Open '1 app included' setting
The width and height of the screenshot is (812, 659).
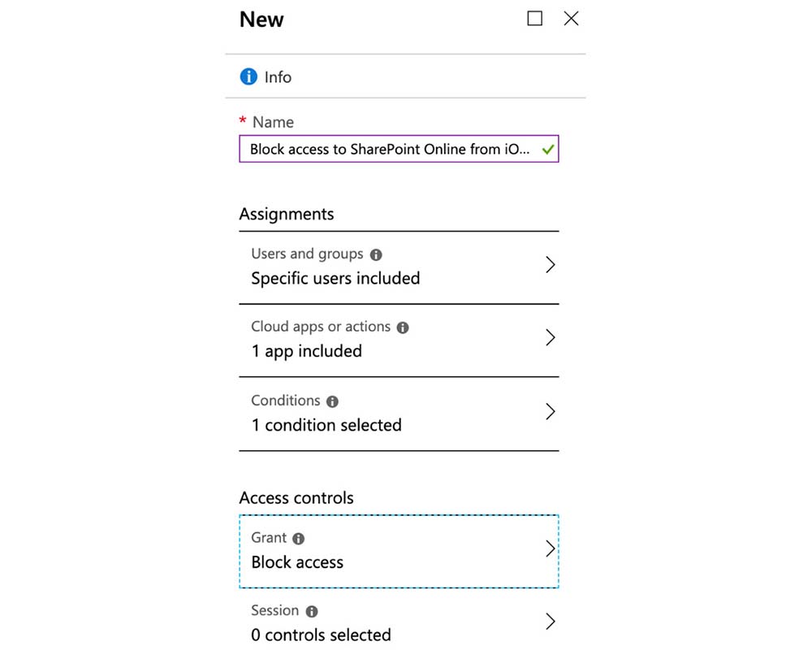click(x=306, y=352)
